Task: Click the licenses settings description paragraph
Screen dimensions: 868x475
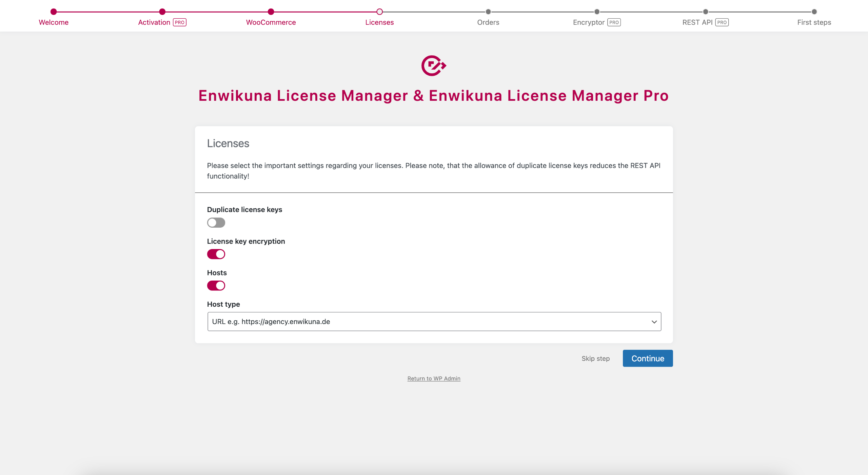Action: (x=434, y=171)
